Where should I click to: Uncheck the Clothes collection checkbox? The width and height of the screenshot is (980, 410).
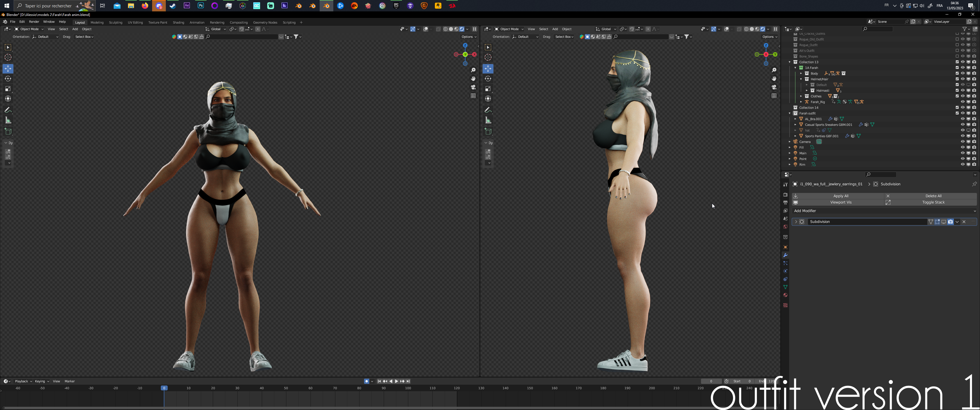pyautogui.click(x=957, y=96)
